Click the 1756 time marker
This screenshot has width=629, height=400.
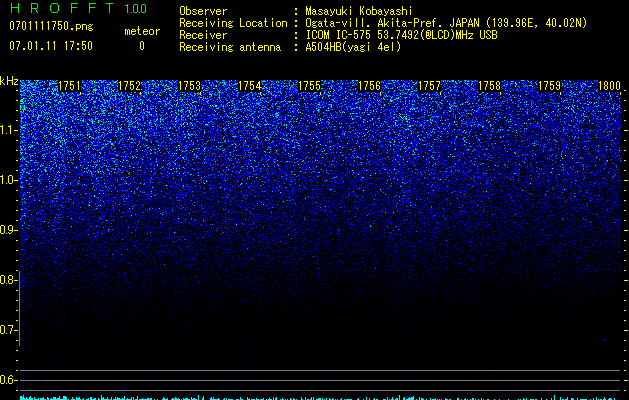(369, 86)
